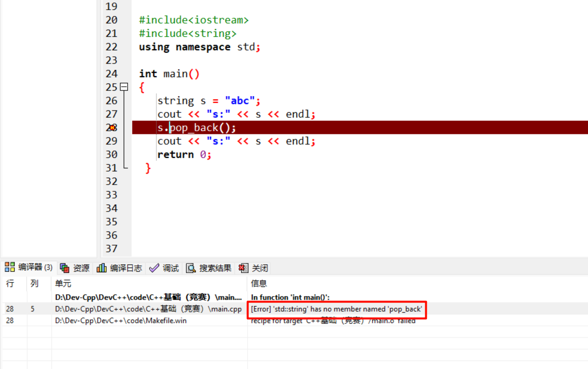Click the bar chart icon of 编译日志
The width and height of the screenshot is (588, 369).
(x=101, y=268)
